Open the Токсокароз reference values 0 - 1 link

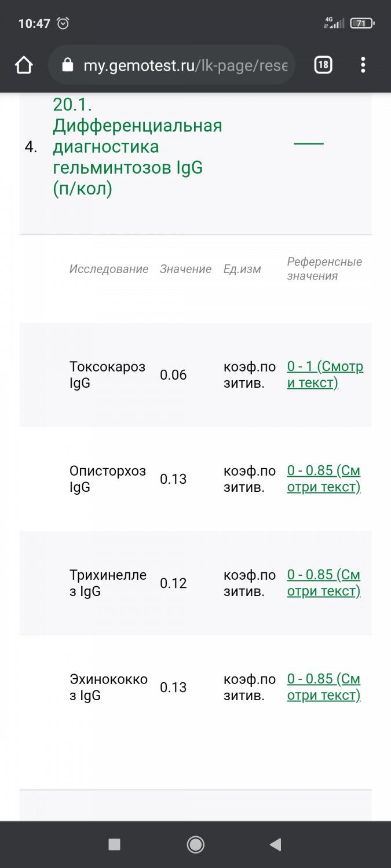tap(325, 374)
